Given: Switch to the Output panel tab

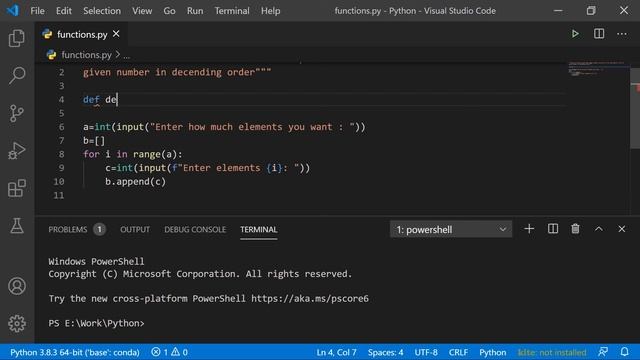Looking at the screenshot, I should [135, 229].
